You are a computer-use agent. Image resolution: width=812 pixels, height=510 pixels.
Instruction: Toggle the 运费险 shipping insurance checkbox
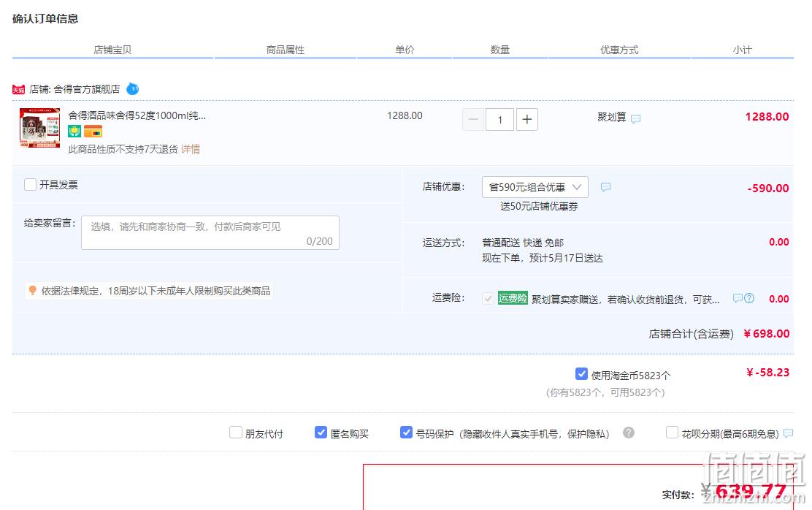coord(488,299)
